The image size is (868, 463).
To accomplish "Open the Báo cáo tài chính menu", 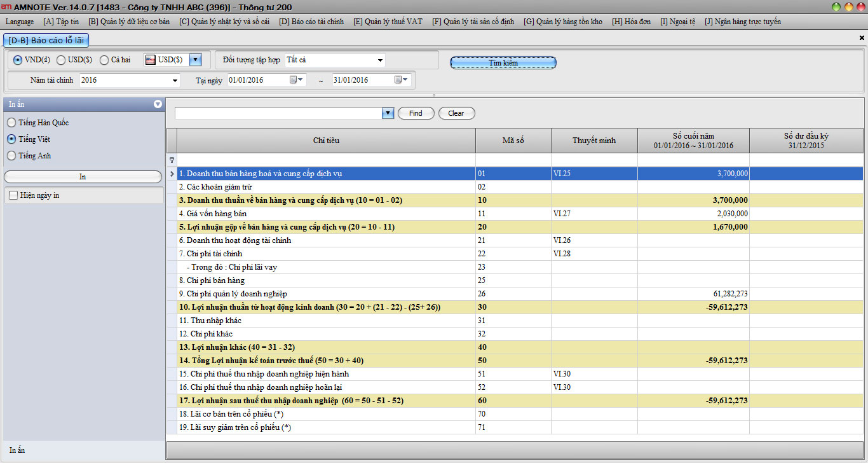I will [311, 22].
